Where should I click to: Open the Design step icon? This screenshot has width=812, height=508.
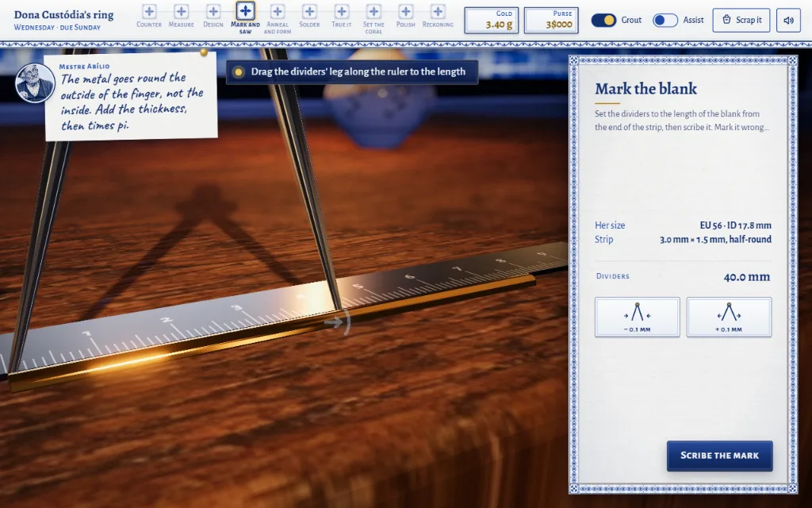click(213, 11)
